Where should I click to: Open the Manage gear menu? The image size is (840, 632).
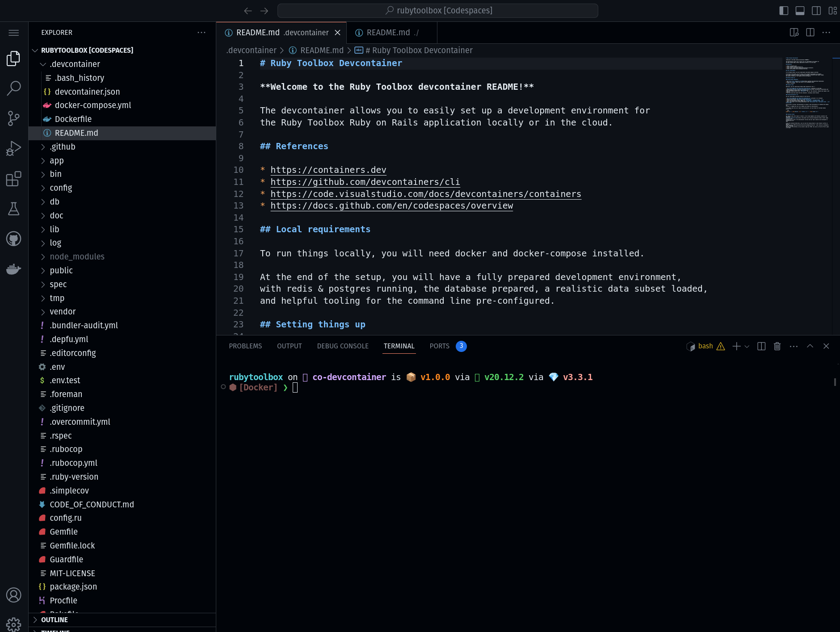pyautogui.click(x=14, y=624)
